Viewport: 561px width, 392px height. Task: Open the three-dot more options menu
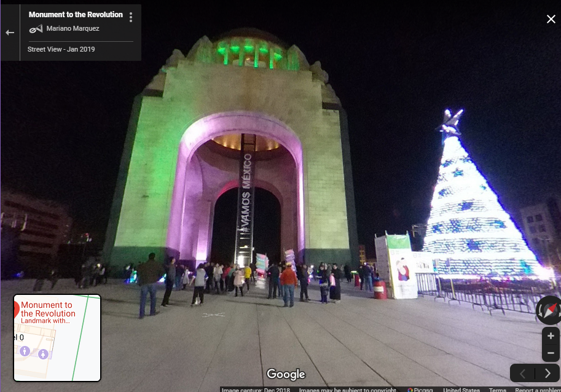[131, 17]
